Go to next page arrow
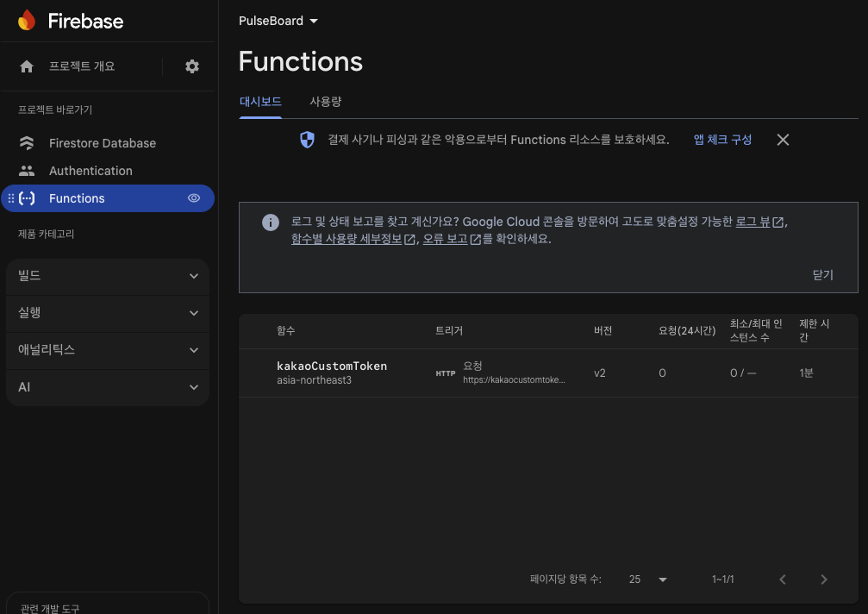Viewport: 868px width, 614px height. [824, 580]
